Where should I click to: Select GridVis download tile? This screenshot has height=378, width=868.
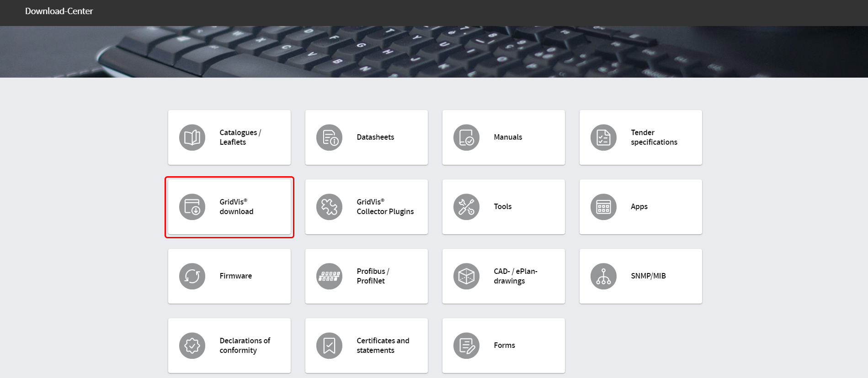click(x=229, y=207)
